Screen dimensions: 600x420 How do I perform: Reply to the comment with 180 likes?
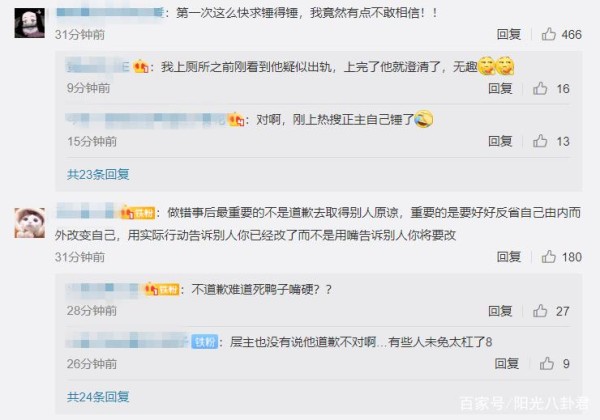point(509,257)
